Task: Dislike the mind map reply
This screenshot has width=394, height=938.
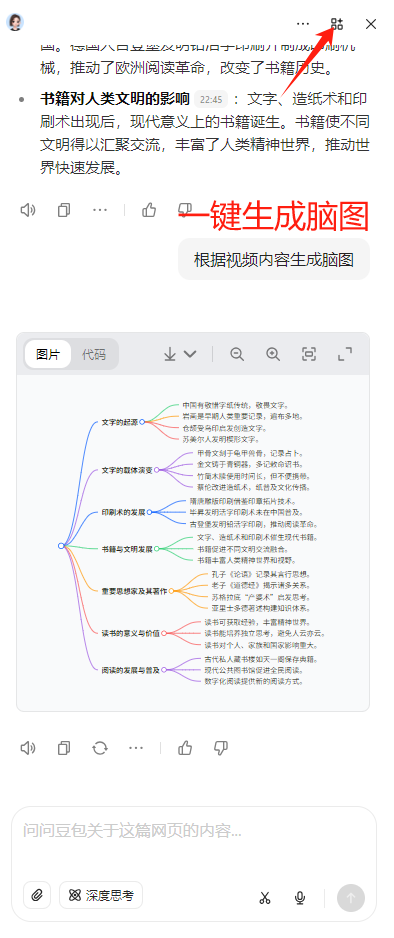Action: pyautogui.click(x=221, y=748)
